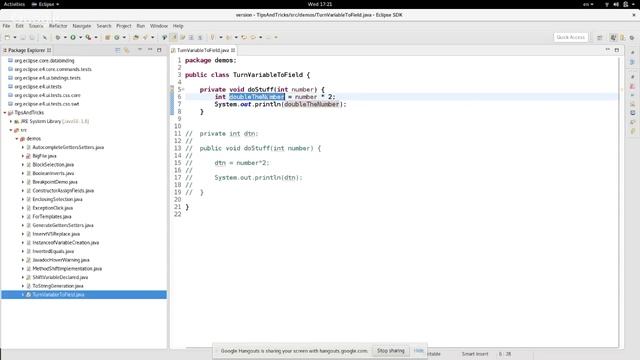Click the Debug bug icon
The height and width of the screenshot is (360, 640).
coord(58,37)
